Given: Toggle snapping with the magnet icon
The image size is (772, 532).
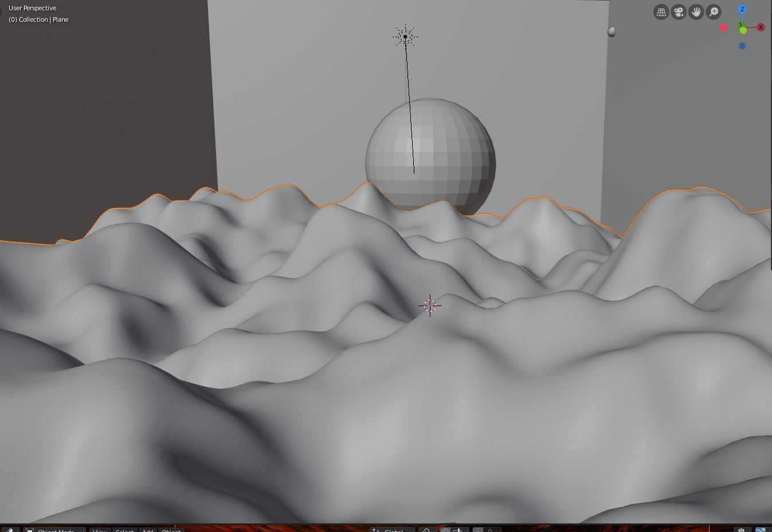Looking at the screenshot, I should tap(427, 530).
